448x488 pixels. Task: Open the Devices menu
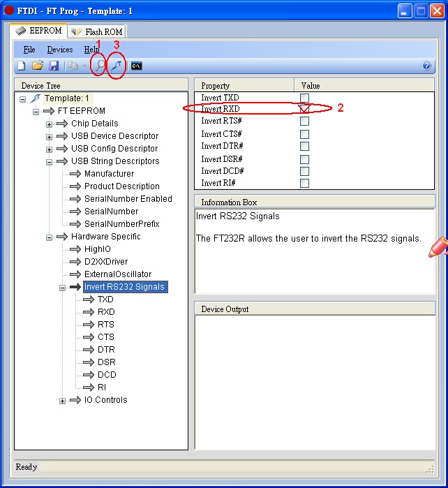pos(60,50)
